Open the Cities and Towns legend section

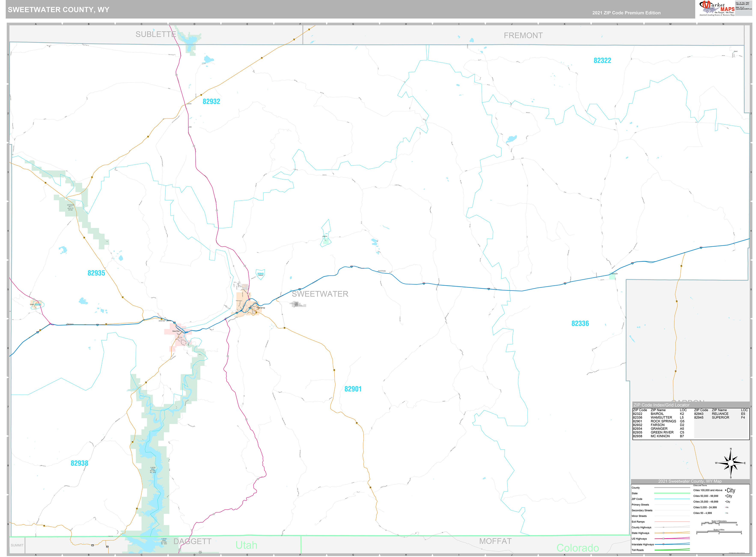click(700, 485)
